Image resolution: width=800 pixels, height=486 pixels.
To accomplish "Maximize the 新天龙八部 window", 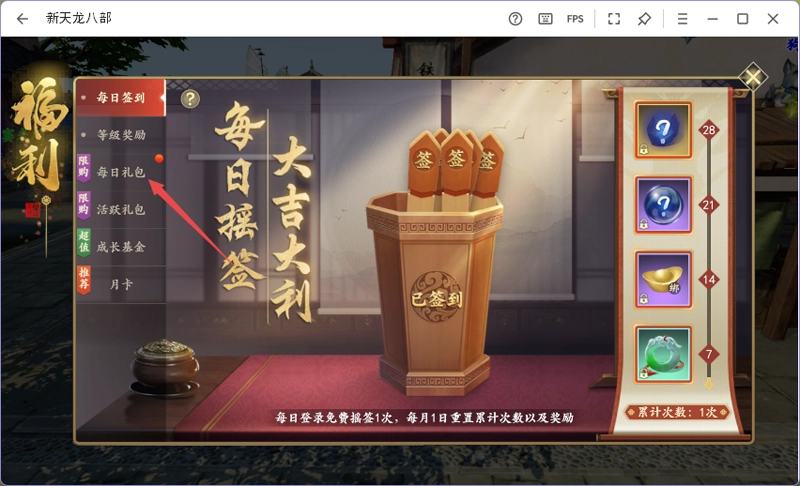I will point(743,19).
